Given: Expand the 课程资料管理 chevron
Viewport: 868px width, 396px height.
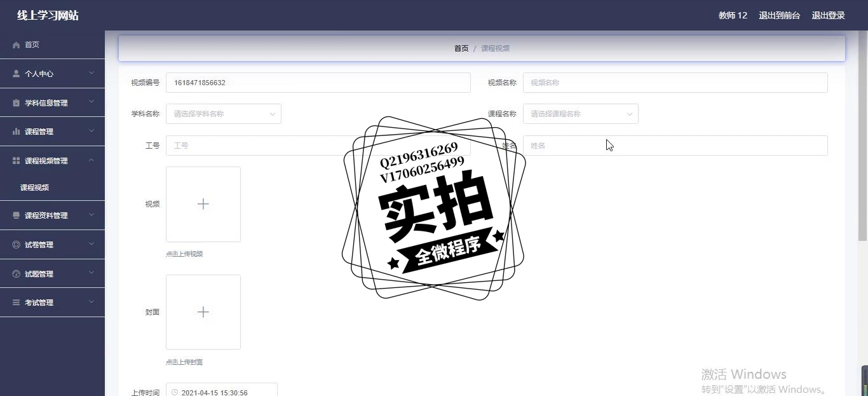Looking at the screenshot, I should click(x=92, y=215).
